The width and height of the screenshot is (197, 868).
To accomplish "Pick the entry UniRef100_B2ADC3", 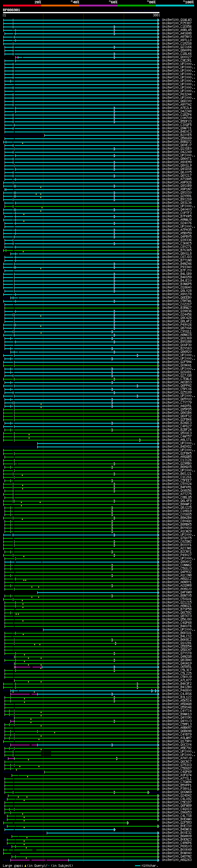I will click(x=177, y=423).
